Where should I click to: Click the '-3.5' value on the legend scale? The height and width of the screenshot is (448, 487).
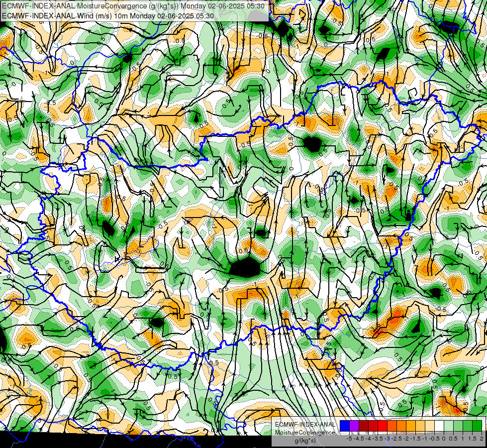point(378,439)
